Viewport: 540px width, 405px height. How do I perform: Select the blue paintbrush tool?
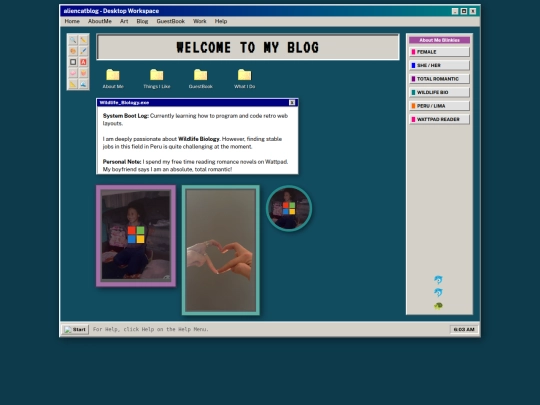click(83, 51)
